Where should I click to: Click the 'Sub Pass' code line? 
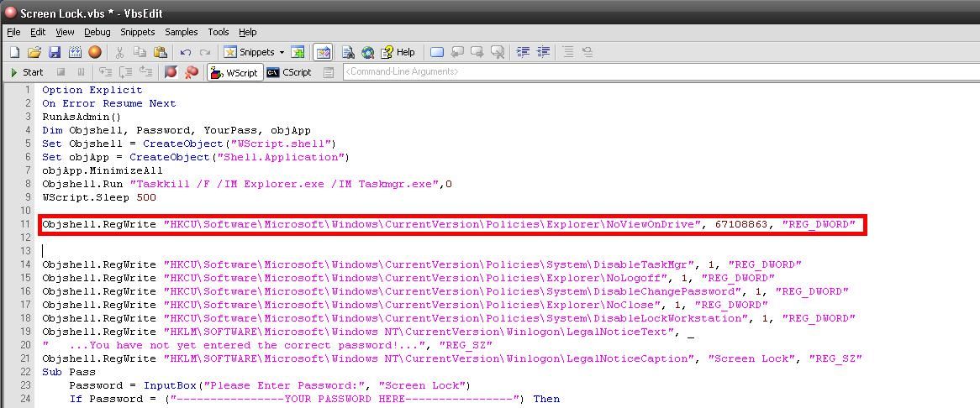69,373
